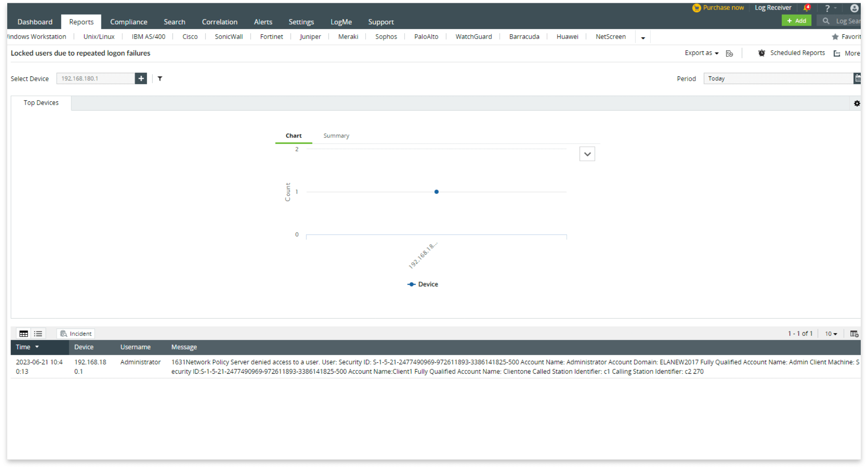Open the Compliance menu tab

[x=129, y=22]
